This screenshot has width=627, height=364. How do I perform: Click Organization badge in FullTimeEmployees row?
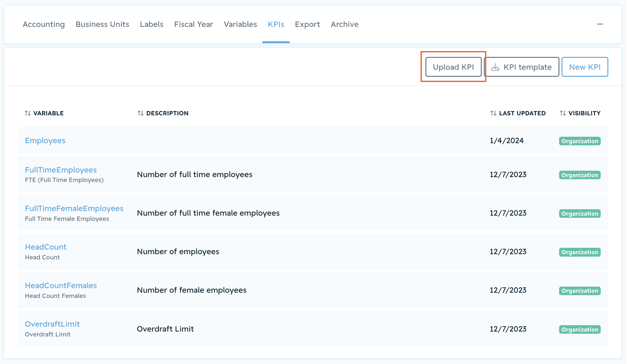(580, 175)
